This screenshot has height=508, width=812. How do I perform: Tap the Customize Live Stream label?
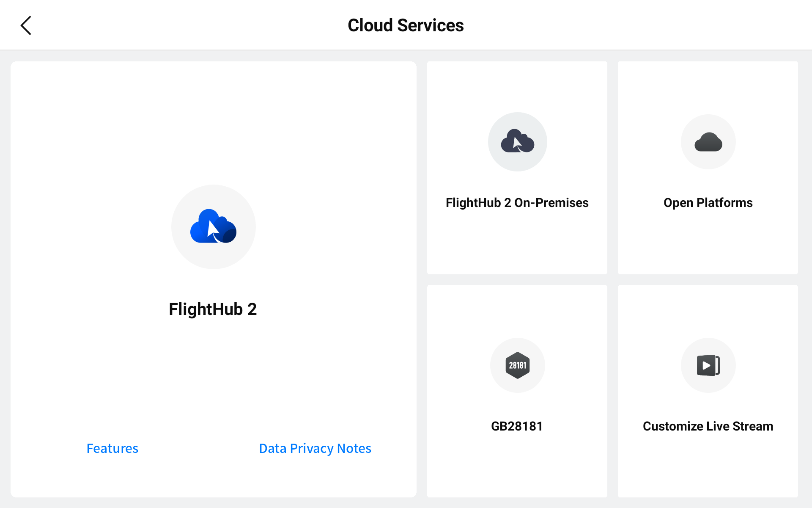click(x=708, y=426)
